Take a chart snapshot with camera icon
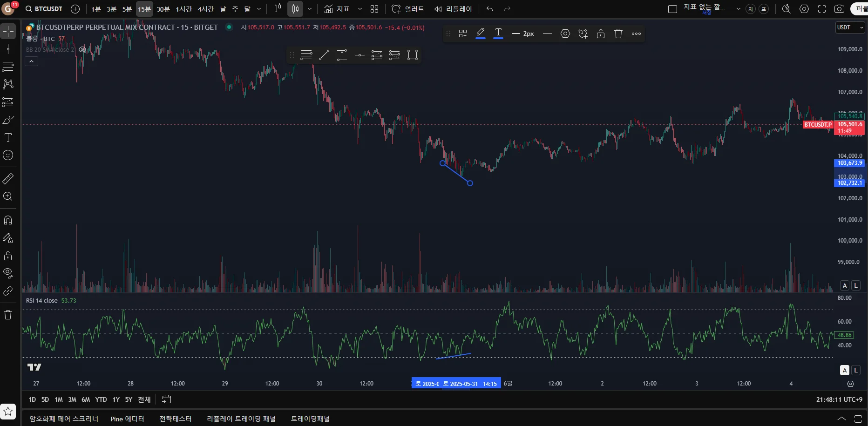868x426 pixels. pos(839,9)
